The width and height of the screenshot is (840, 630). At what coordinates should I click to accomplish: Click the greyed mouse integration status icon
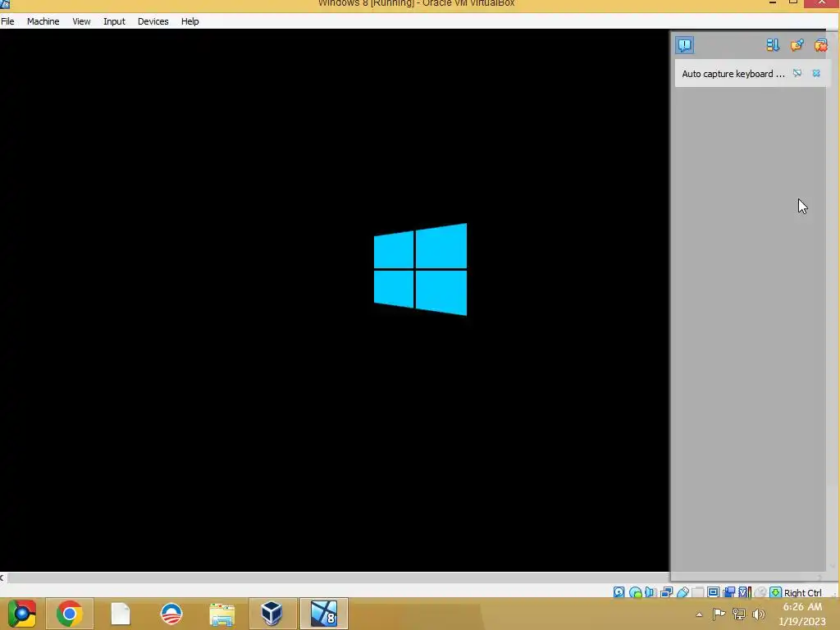(x=760, y=592)
